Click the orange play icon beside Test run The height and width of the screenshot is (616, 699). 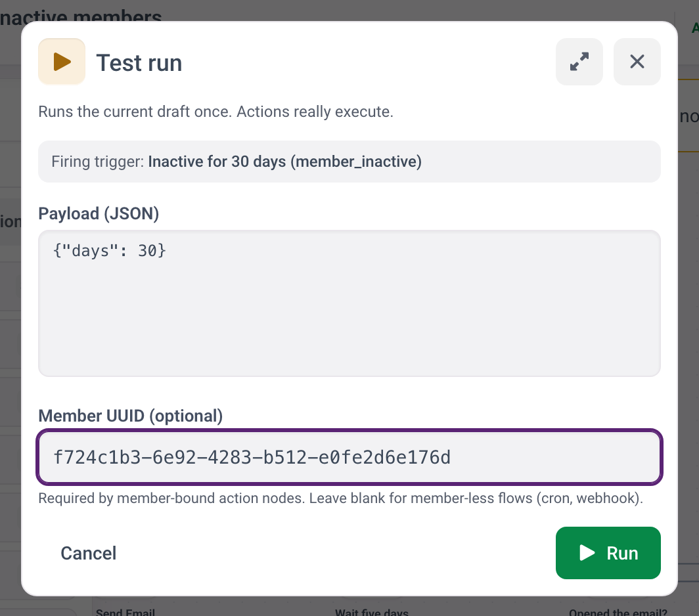click(x=62, y=62)
